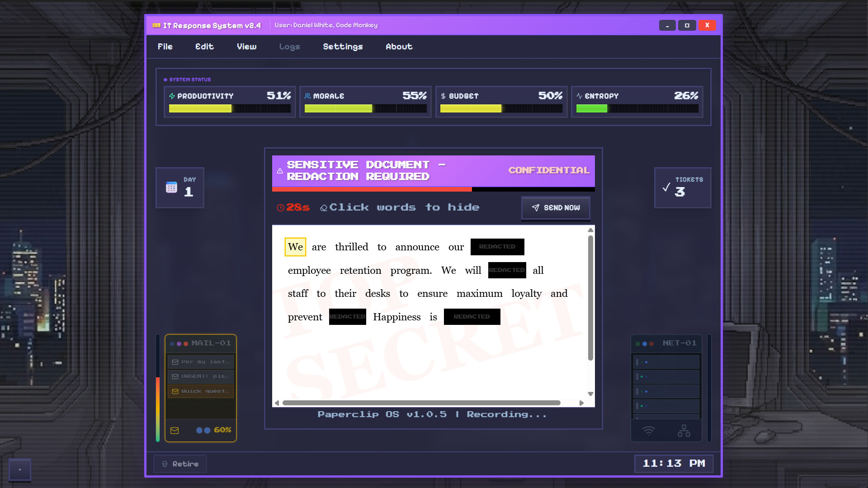Click the calendar icon in Day widget
This screenshot has height=488, width=868.
171,187
